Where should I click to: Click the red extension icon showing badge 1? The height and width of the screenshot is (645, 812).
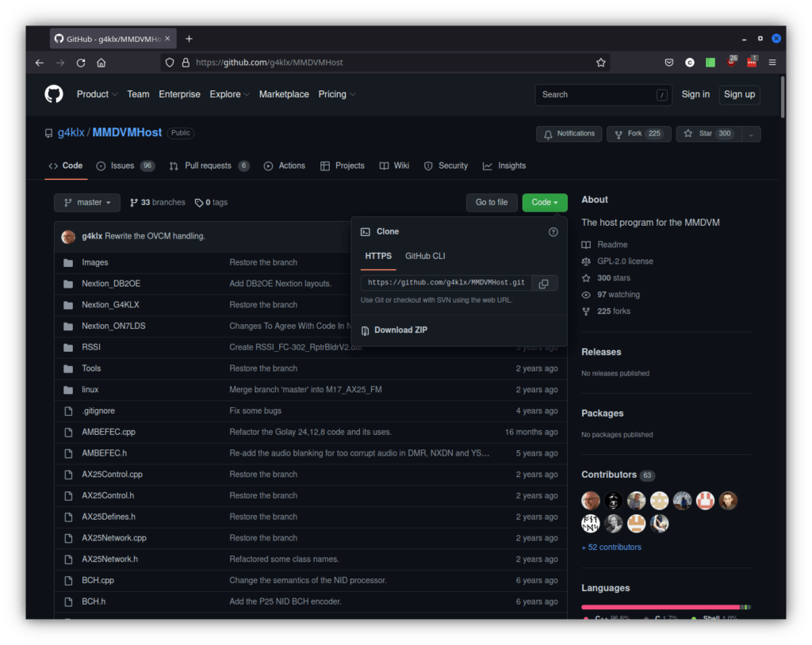[752, 63]
